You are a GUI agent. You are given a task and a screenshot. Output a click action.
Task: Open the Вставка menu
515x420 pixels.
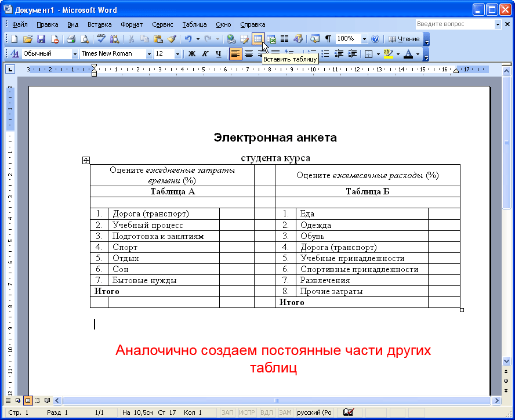coord(100,24)
